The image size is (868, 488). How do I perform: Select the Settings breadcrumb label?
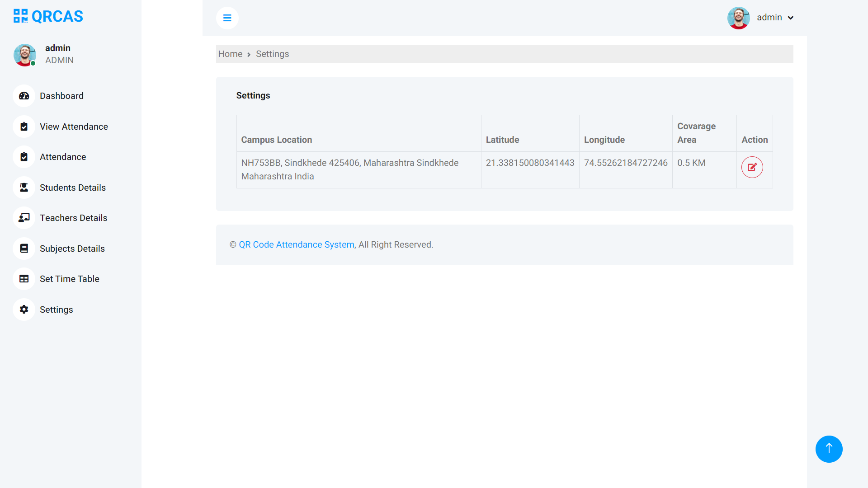click(x=272, y=54)
